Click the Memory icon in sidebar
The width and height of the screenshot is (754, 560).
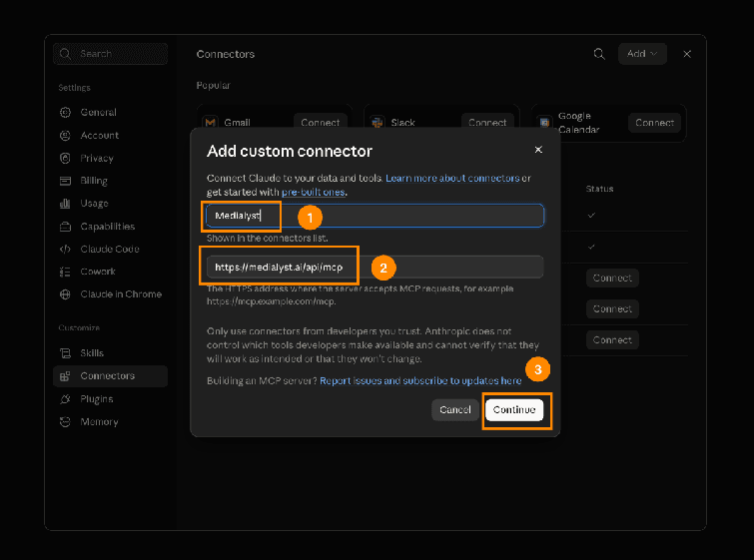click(65, 422)
